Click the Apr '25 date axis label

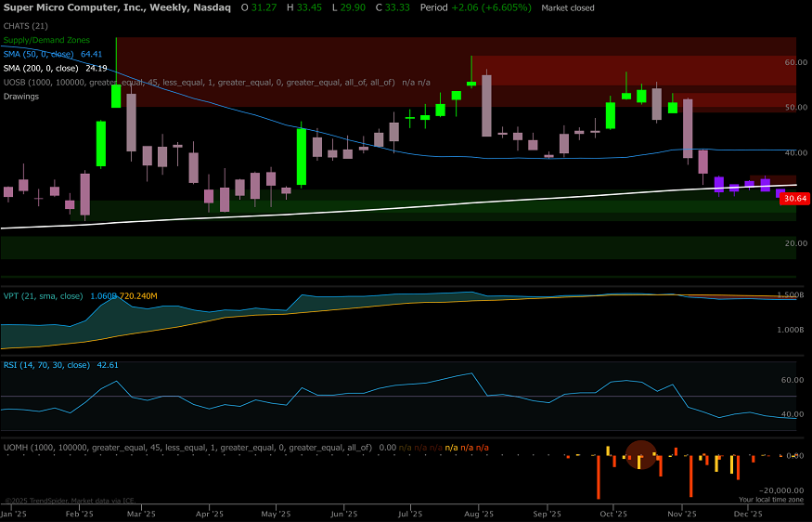(x=209, y=514)
